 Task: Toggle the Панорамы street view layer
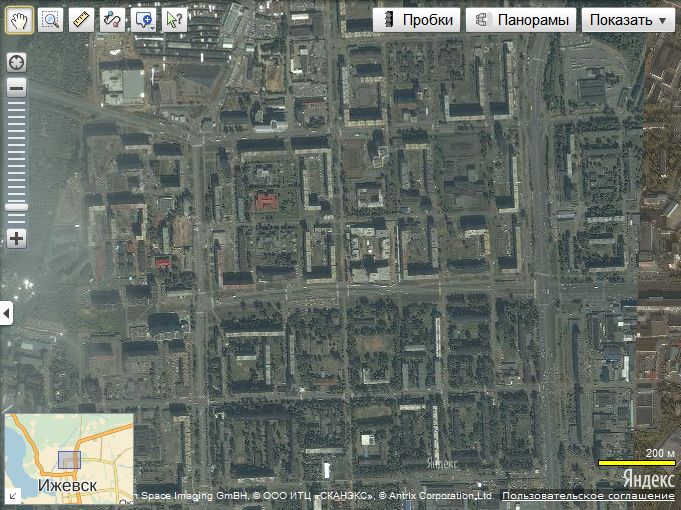pos(521,20)
